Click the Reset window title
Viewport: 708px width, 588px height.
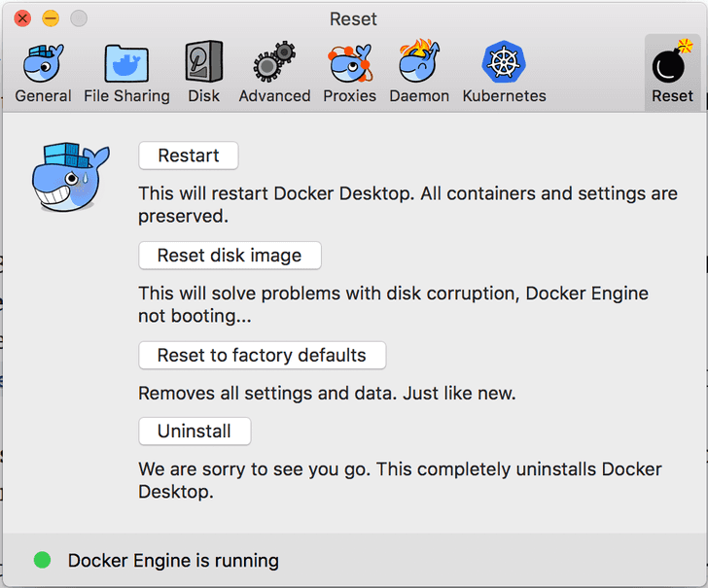[x=353, y=19]
